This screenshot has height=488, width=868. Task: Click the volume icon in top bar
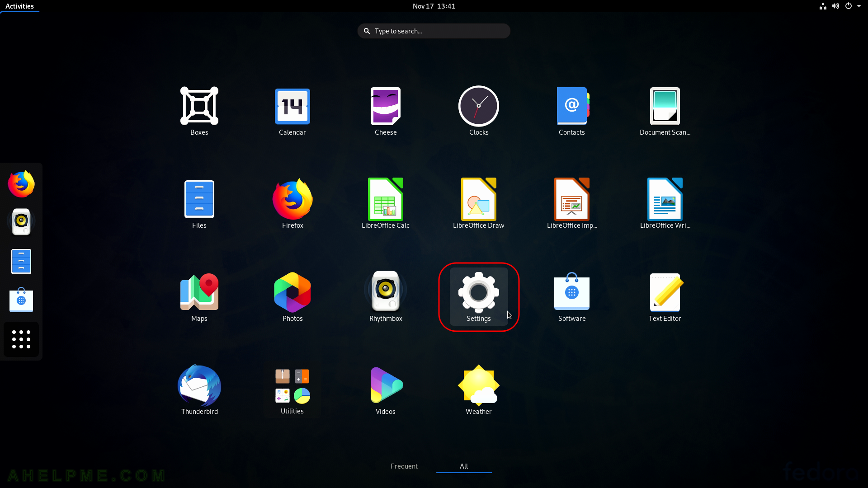click(835, 6)
